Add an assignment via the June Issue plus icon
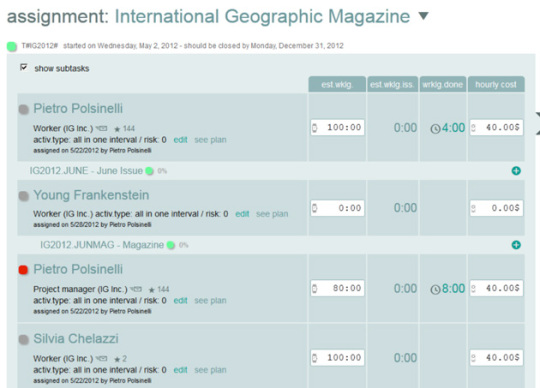 tap(516, 171)
